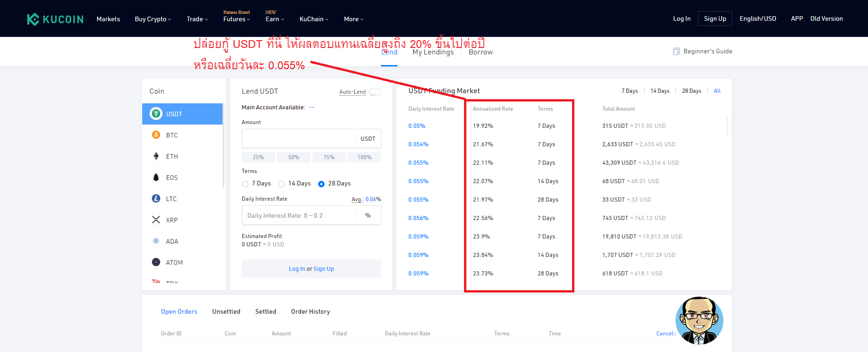The width and height of the screenshot is (868, 352).
Task: Switch to Open Orders tab
Action: pos(179,311)
